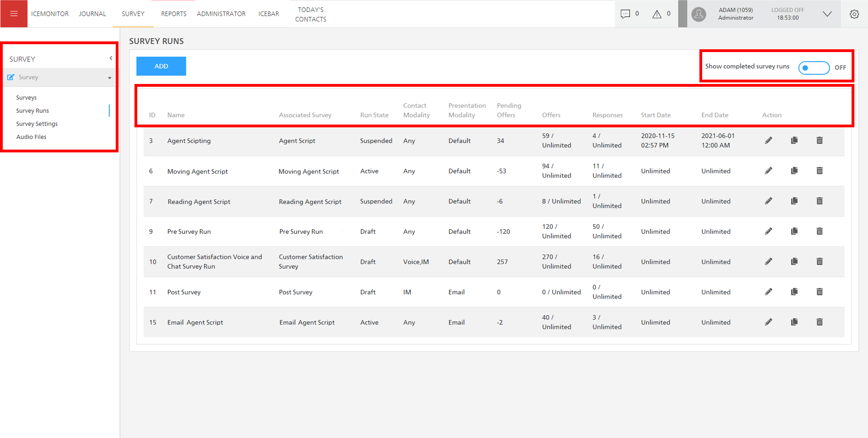The image size is (868, 438).
Task: Copy the Email Agent Script run
Action: click(794, 322)
